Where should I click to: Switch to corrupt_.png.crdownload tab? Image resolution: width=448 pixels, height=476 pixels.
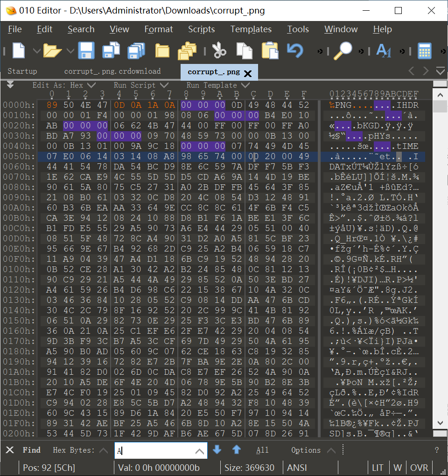pos(112,71)
